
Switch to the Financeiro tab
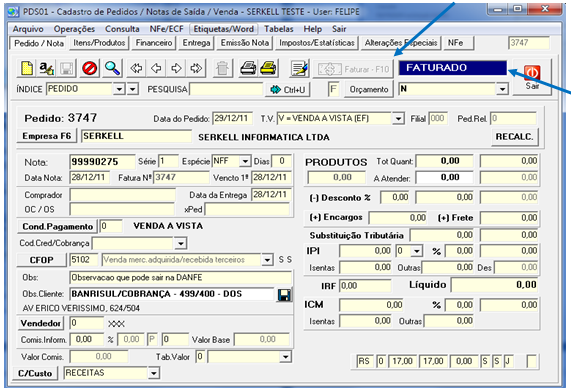[154, 43]
